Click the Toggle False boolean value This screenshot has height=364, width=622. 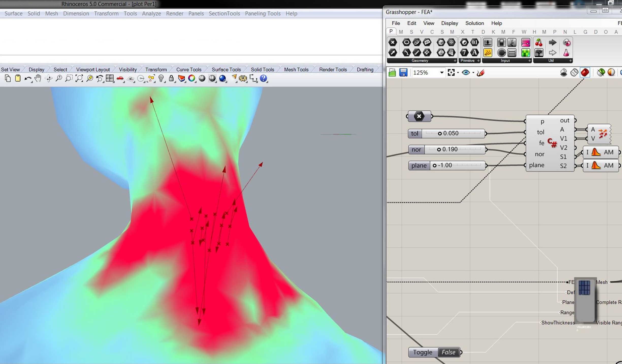[448, 352]
